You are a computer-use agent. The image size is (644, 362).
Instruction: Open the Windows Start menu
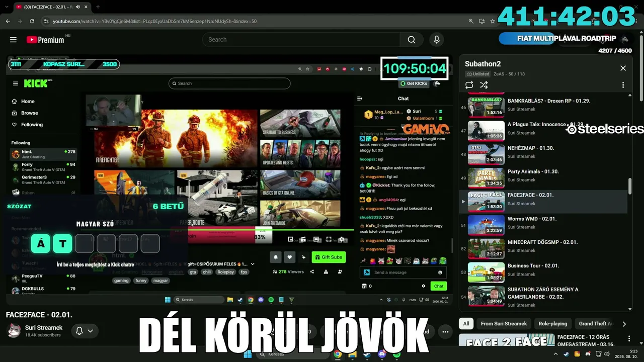248,354
